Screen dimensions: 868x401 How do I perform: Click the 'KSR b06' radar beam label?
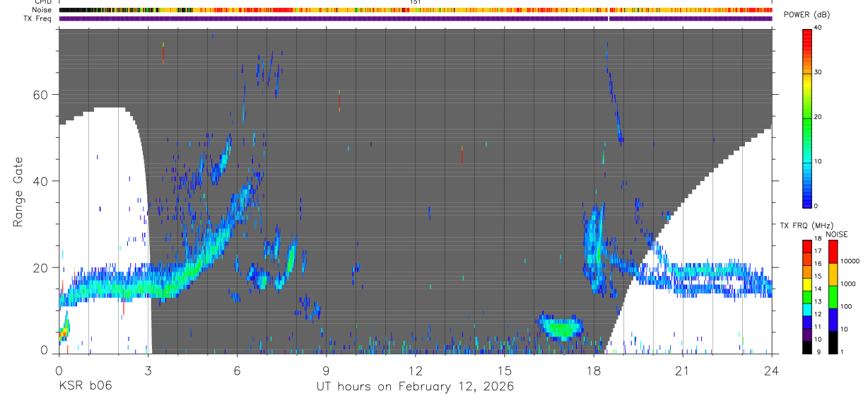(85, 387)
